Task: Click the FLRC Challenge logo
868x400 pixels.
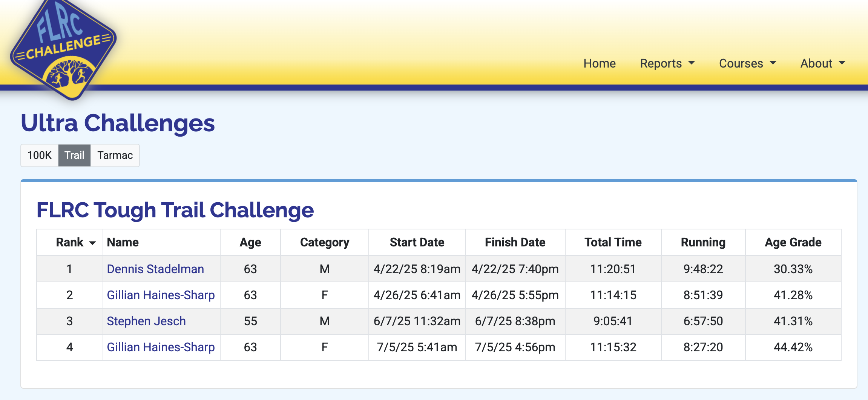Action: point(63,48)
